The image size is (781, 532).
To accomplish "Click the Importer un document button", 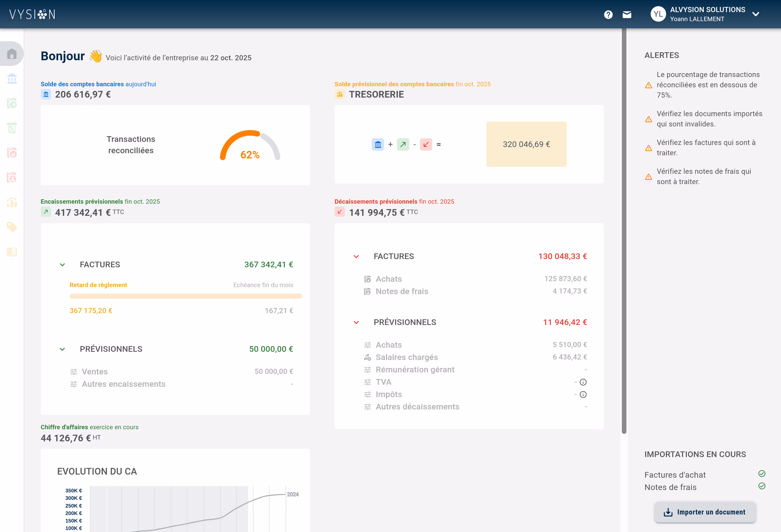I will click(x=705, y=512).
